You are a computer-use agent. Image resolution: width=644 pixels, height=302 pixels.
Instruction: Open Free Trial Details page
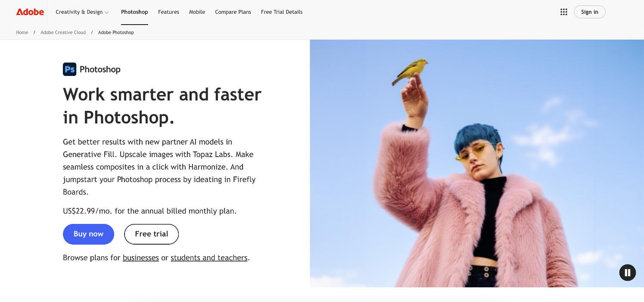point(282,12)
